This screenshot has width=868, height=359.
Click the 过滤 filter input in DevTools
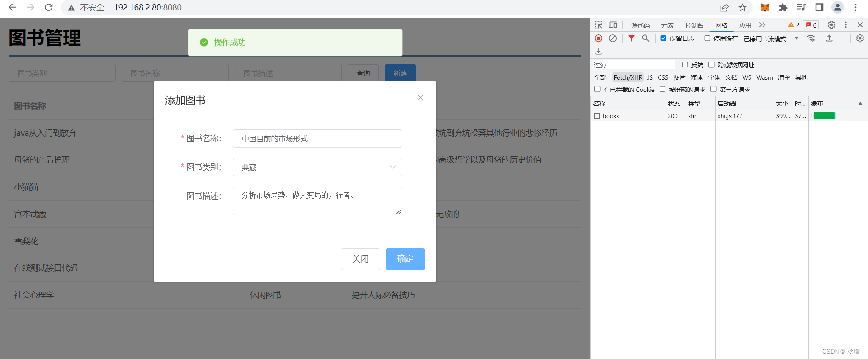pos(634,65)
